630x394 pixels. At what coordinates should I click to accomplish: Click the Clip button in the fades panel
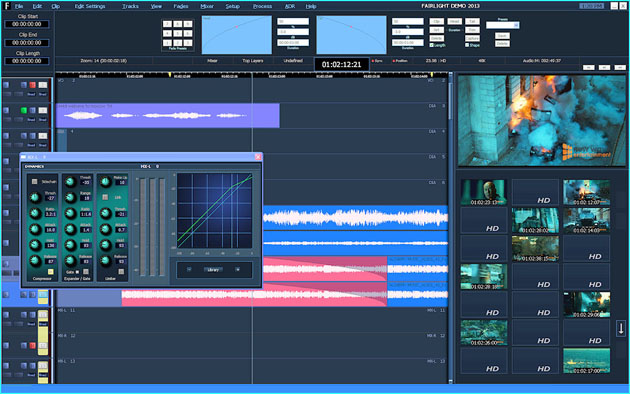[x=437, y=21]
